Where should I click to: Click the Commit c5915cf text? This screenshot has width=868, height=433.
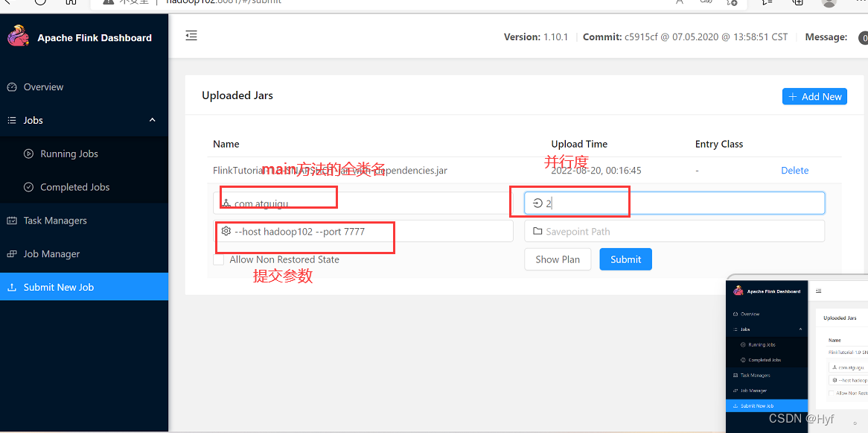[x=686, y=37]
